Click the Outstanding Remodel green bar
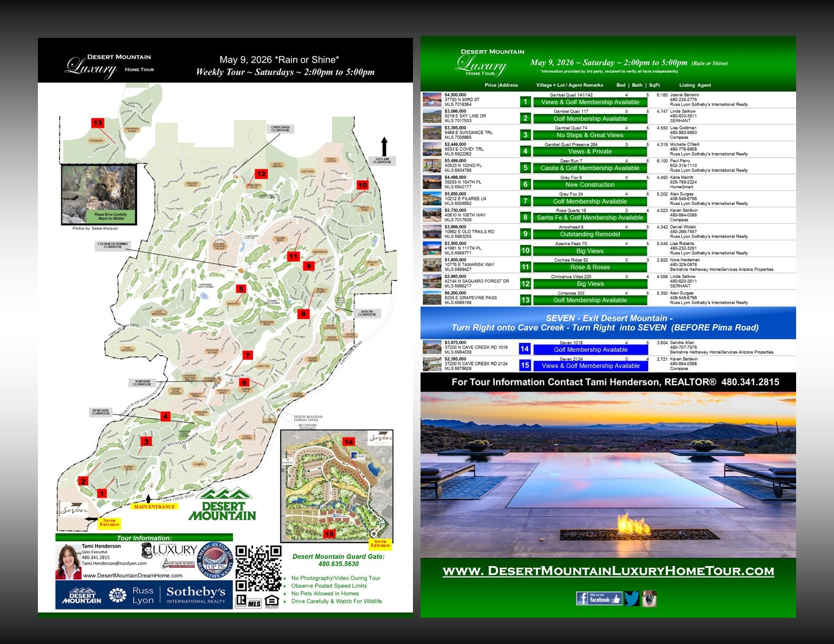 (590, 234)
